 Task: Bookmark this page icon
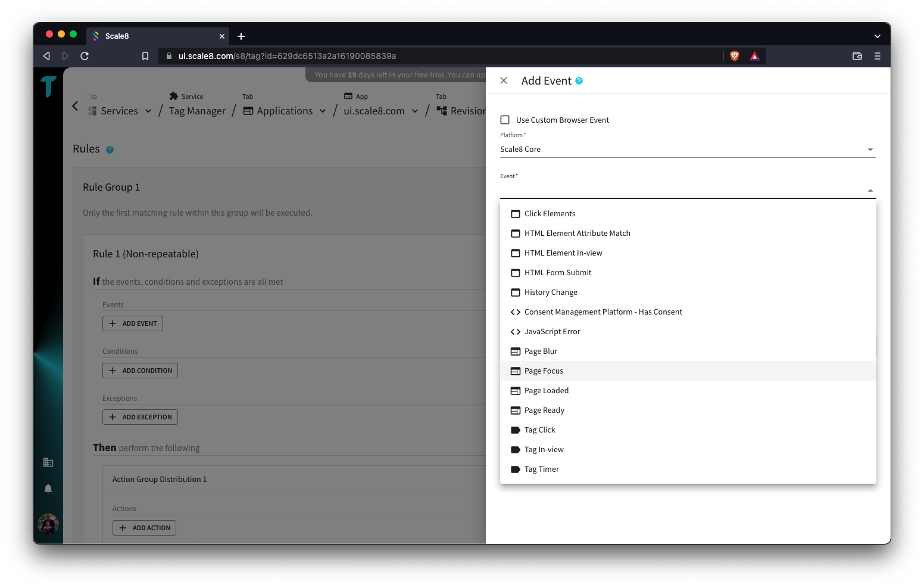[145, 56]
